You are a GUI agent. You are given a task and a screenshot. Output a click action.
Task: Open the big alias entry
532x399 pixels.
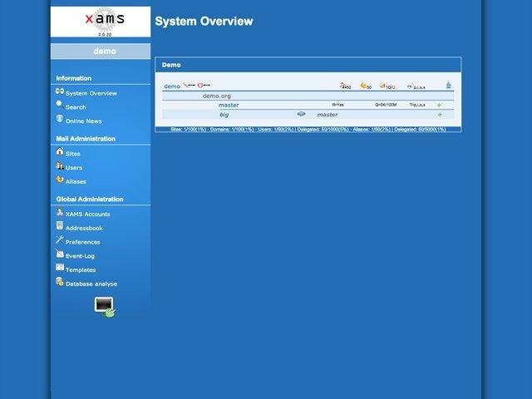(224, 115)
